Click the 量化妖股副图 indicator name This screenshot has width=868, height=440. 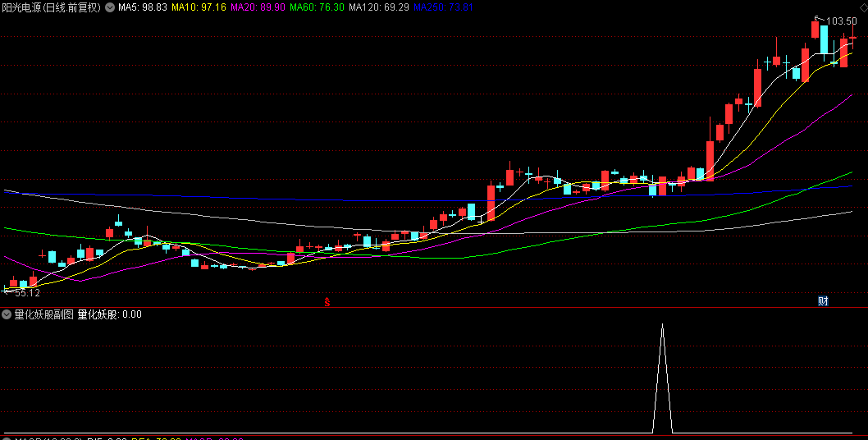point(43,314)
